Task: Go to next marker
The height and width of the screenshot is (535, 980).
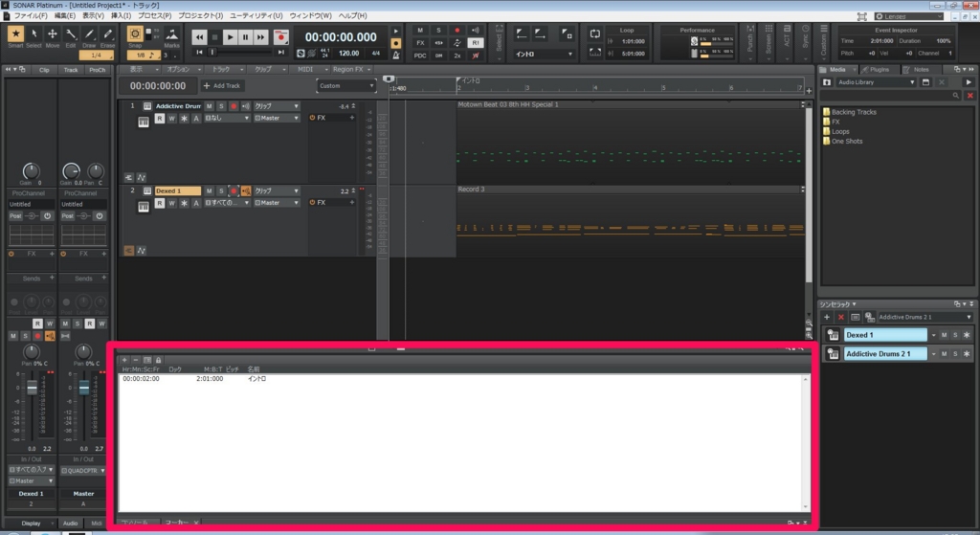Action: coord(540,34)
